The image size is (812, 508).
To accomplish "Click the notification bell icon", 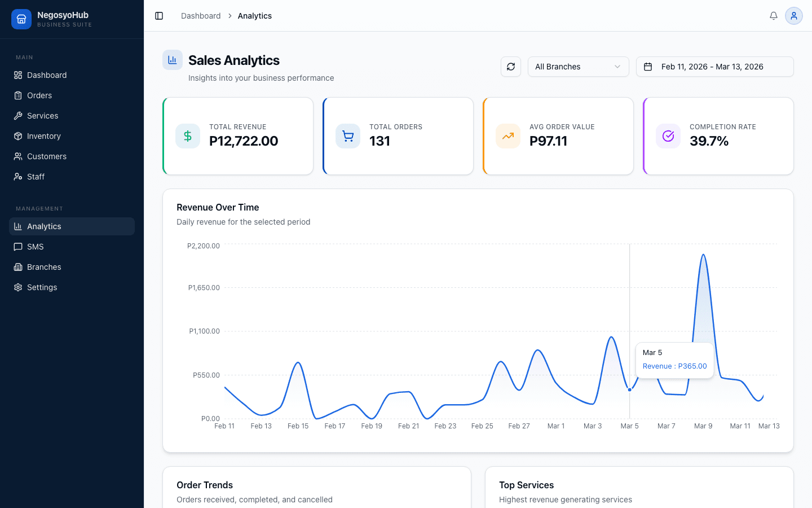I will [774, 16].
